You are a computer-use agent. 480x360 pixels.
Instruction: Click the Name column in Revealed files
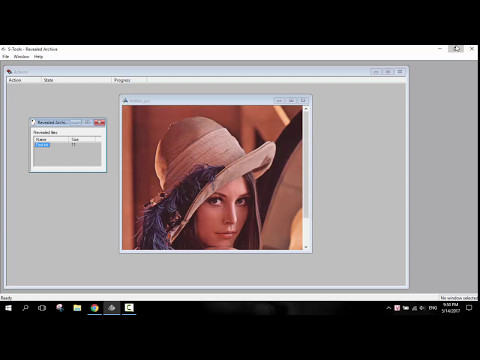point(51,139)
